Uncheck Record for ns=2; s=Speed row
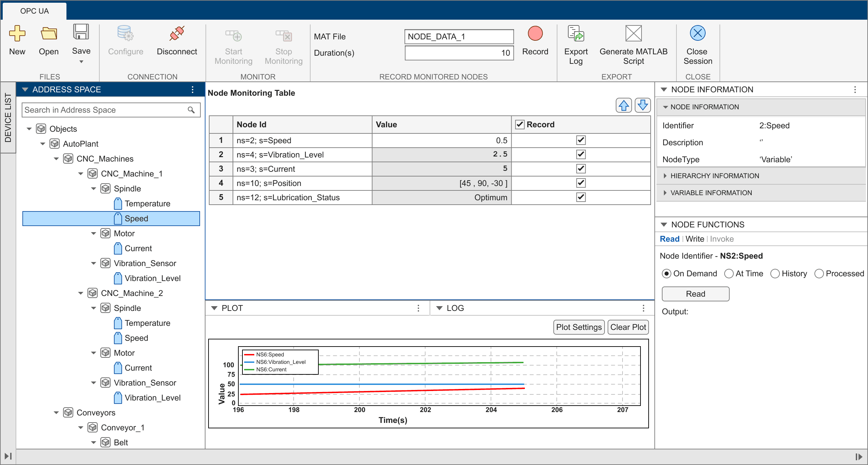This screenshot has width=868, height=465. pos(581,140)
